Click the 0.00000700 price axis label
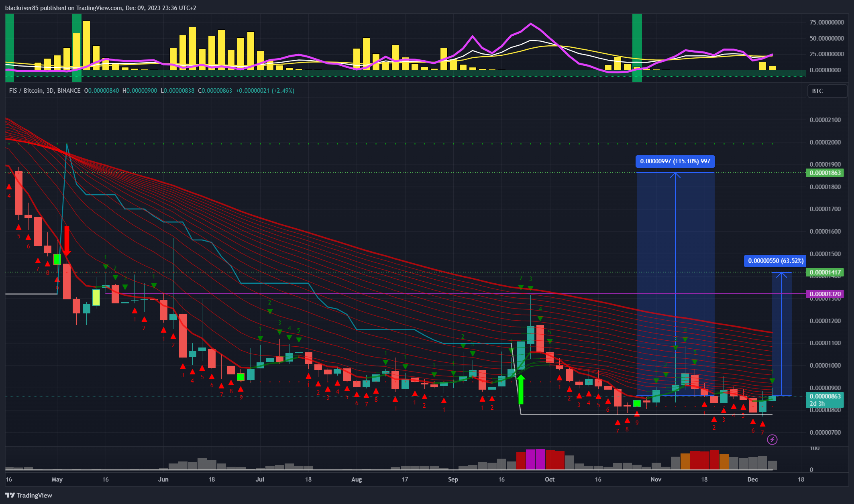 pyautogui.click(x=825, y=433)
